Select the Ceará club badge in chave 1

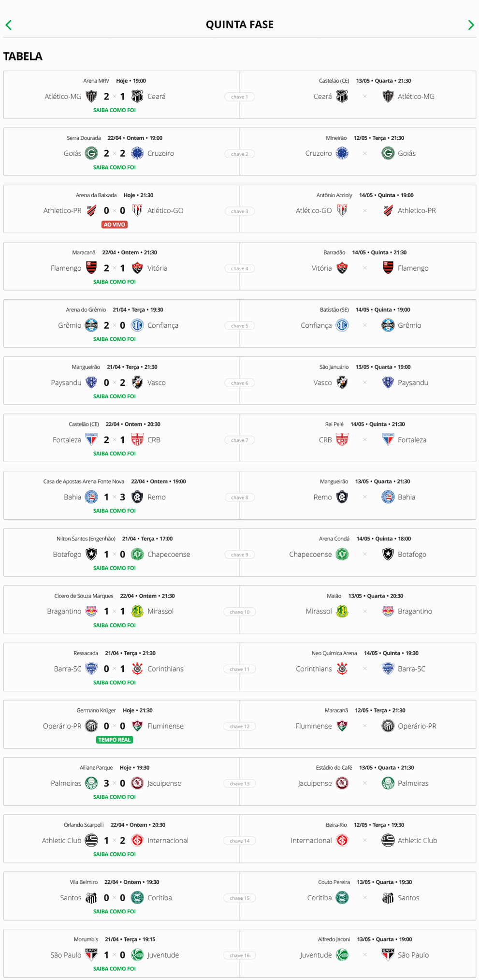[138, 96]
